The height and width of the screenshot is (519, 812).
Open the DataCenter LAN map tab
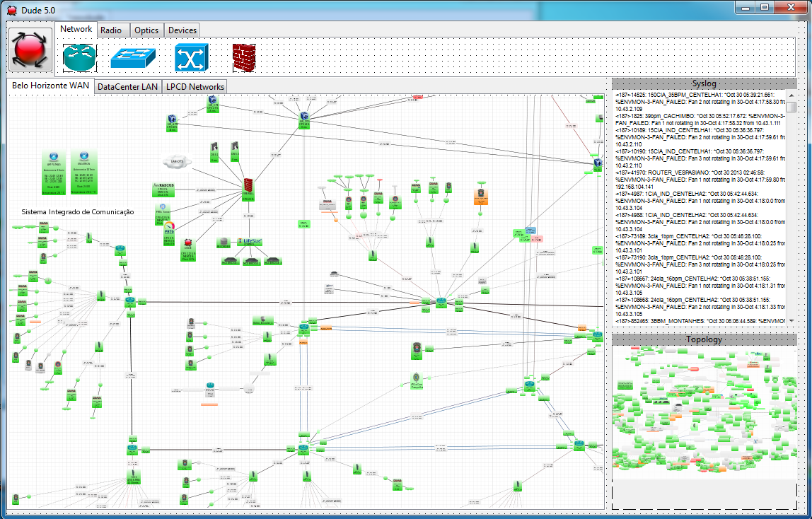click(127, 86)
